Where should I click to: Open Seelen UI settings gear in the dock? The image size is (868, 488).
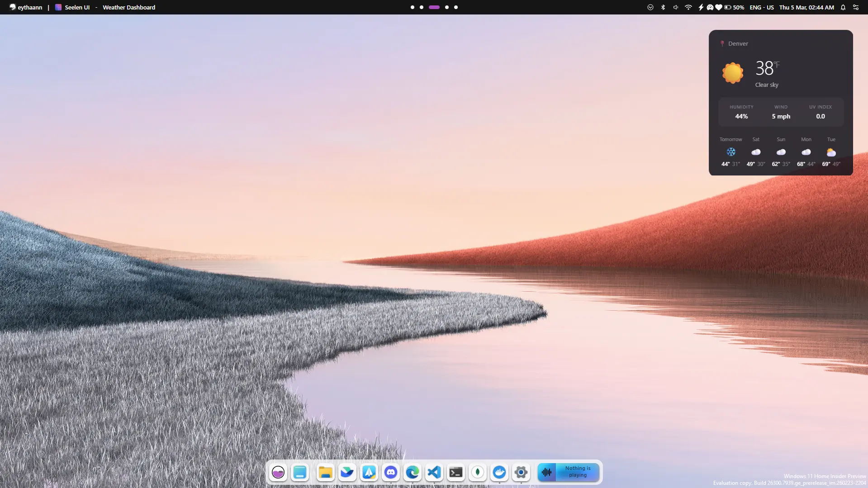tap(521, 472)
